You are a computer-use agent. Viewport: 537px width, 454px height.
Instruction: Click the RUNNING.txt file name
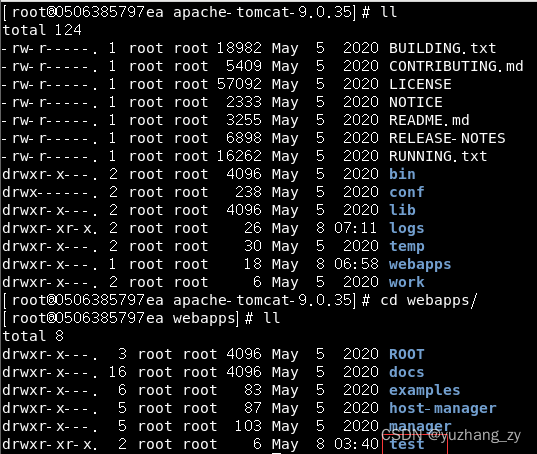point(438,156)
